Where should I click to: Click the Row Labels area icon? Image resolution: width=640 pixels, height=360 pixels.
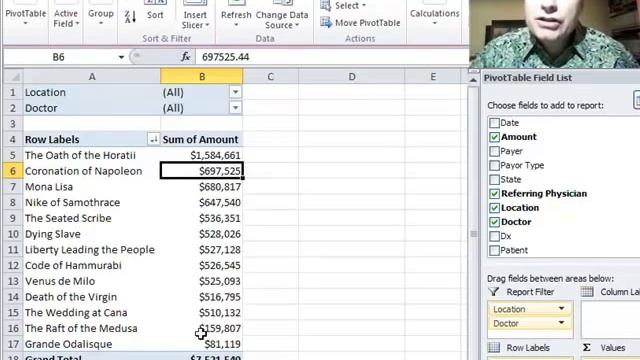(493, 347)
